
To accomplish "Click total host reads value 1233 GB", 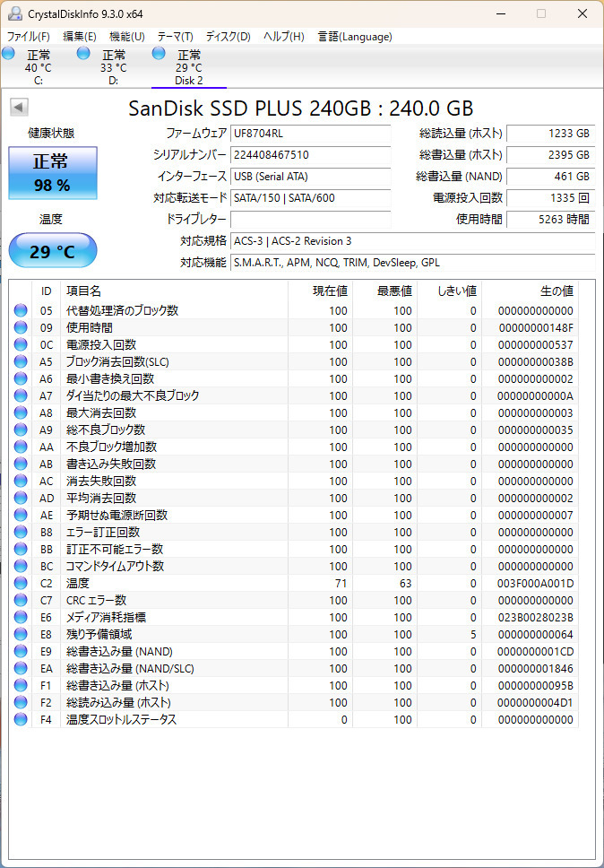I will pyautogui.click(x=551, y=134).
